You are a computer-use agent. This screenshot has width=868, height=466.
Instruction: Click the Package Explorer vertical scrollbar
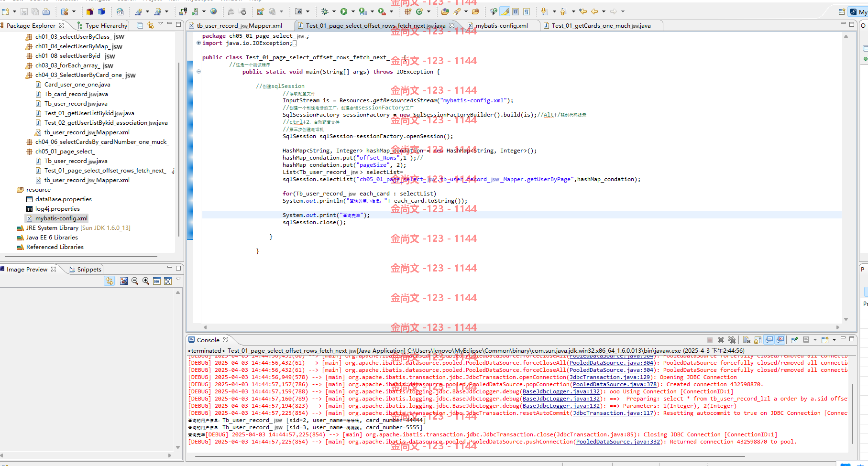point(179,149)
